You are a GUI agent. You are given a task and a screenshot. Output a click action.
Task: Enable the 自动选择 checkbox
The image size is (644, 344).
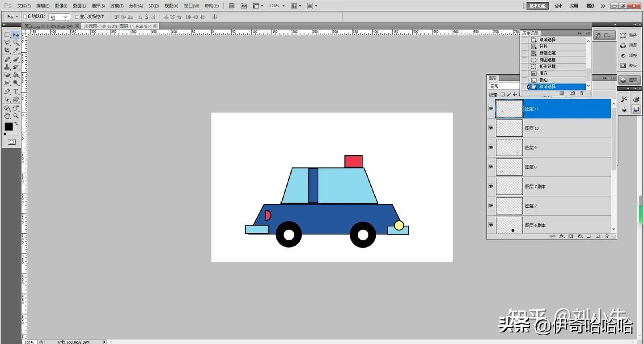click(25, 17)
